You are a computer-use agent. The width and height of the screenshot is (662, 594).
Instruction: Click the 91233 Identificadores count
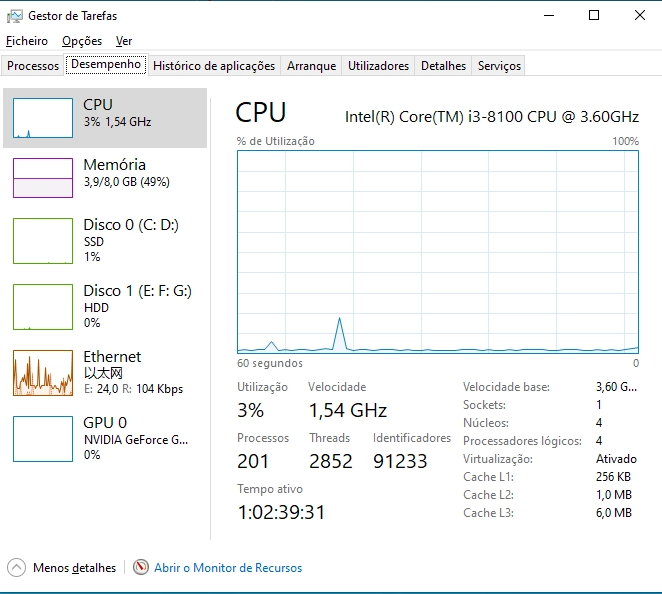(x=400, y=461)
